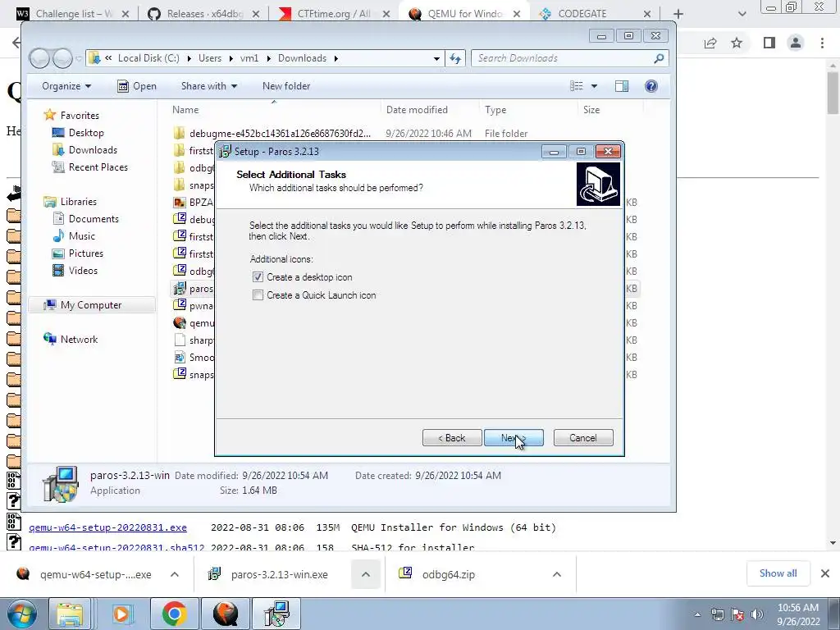Click Show all downloads
840x630 pixels.
coord(778,573)
